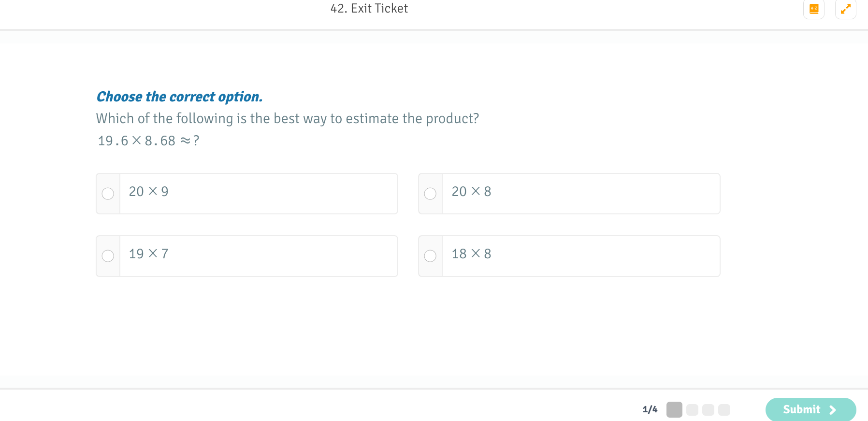
Task: Click the 19.6 × 8.68 expression
Action: click(x=136, y=140)
